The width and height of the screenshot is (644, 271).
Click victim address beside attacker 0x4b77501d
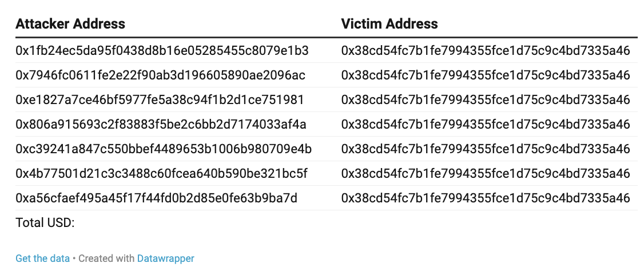[486, 174]
